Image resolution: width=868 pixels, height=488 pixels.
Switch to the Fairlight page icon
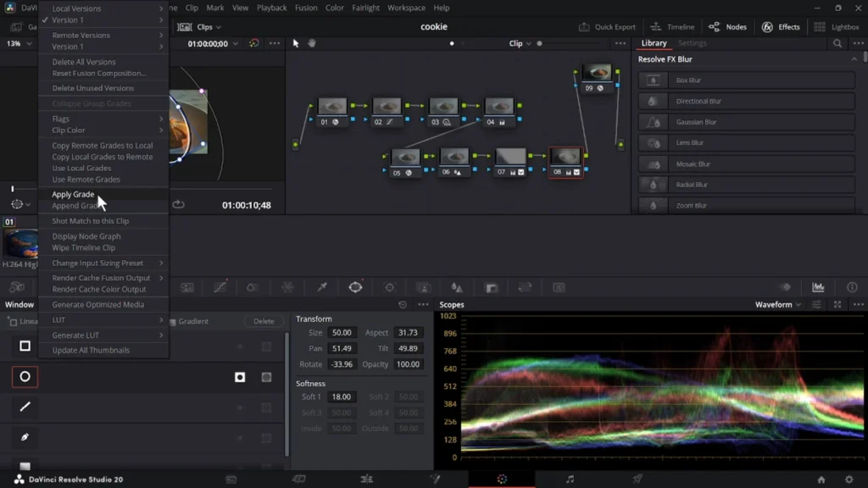[570, 480]
